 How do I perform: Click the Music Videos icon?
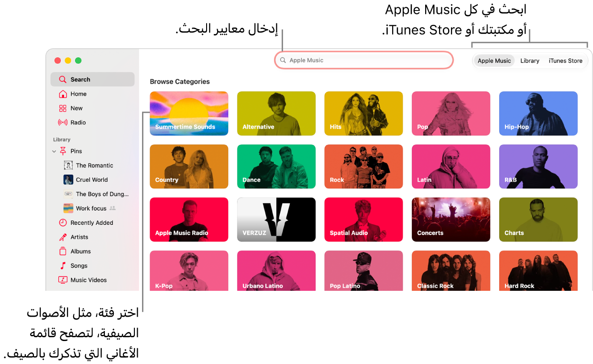click(63, 280)
